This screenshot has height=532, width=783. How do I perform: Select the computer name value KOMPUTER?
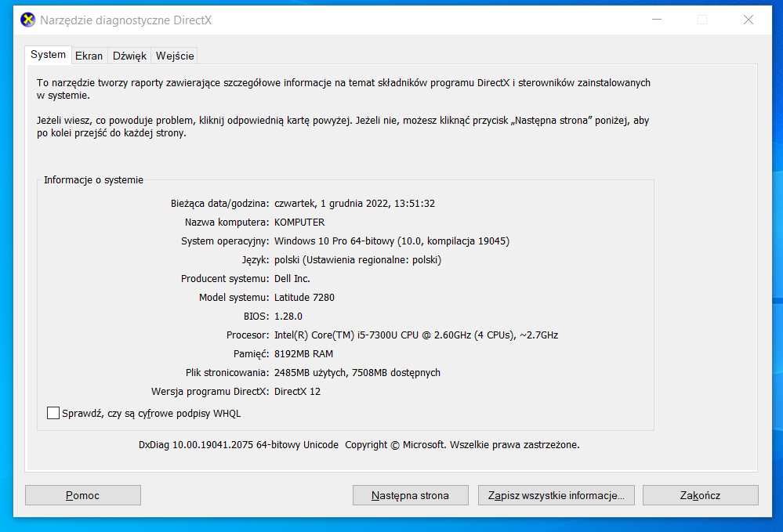point(299,222)
